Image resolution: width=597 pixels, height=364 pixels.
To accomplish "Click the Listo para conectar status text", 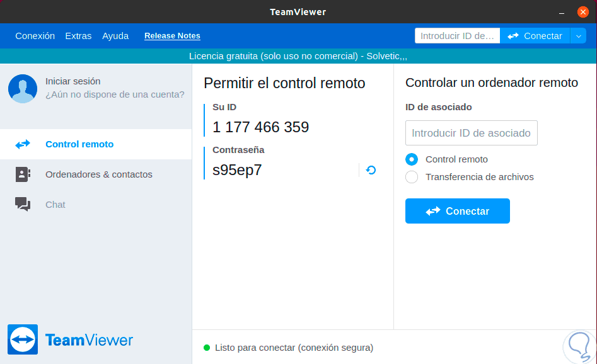I will 294,348.
